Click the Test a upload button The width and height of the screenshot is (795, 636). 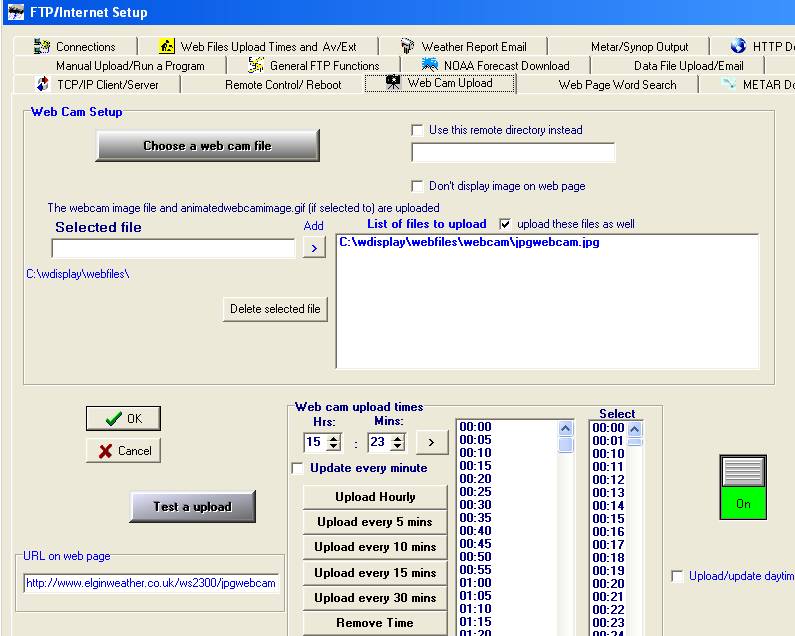coord(193,506)
